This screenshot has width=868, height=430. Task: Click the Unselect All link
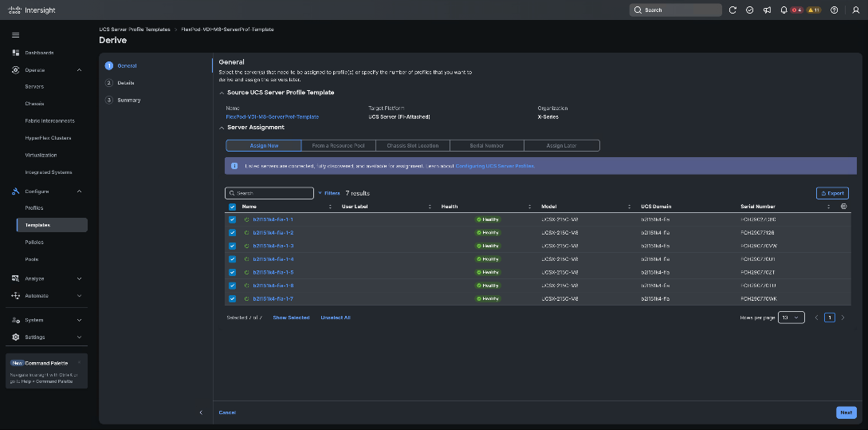click(336, 318)
